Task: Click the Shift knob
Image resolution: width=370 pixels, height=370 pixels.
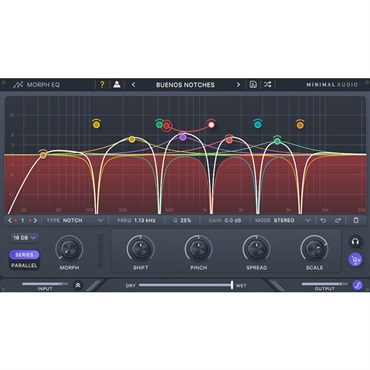Action: click(x=140, y=248)
